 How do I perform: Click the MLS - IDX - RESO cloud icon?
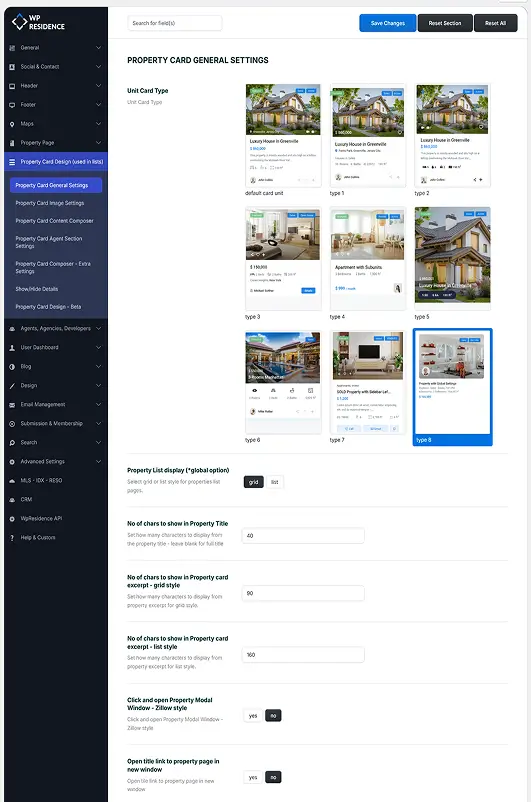[x=12, y=480]
